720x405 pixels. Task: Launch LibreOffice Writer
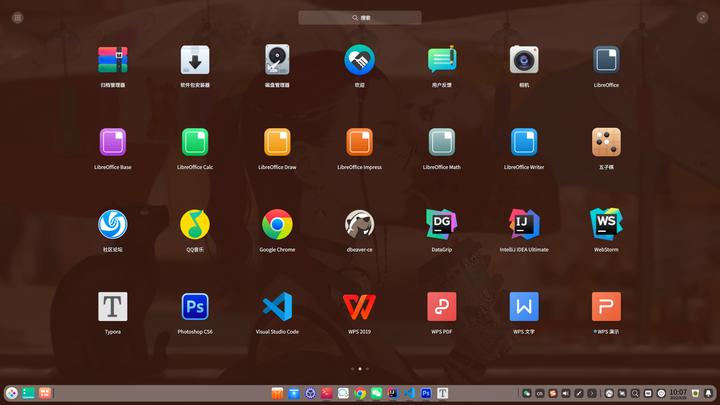pyautogui.click(x=523, y=142)
